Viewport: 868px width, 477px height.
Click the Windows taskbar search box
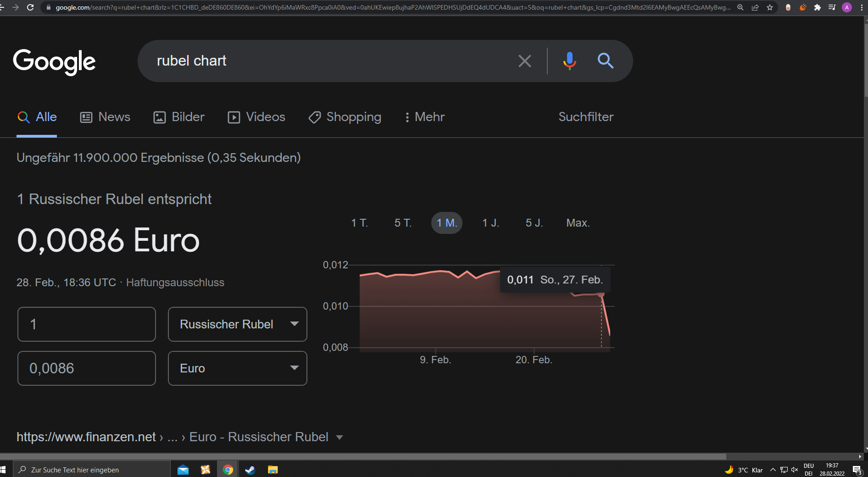click(92, 470)
